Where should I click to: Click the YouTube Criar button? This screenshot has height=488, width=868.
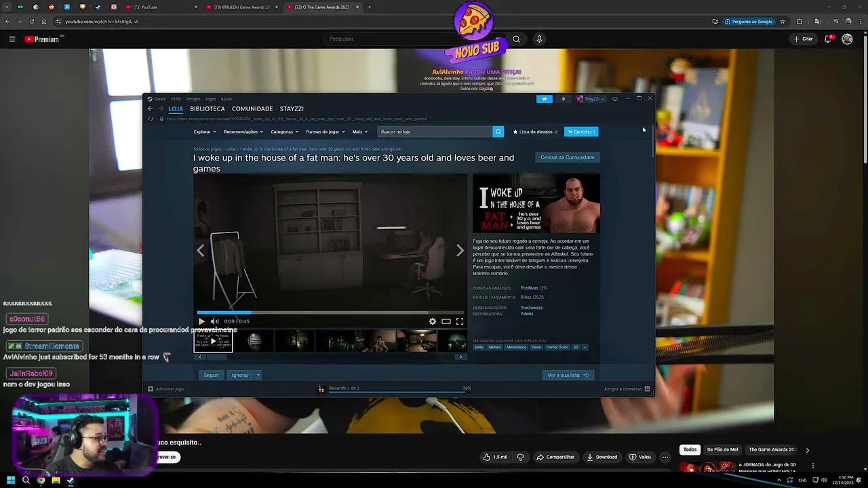(x=803, y=39)
